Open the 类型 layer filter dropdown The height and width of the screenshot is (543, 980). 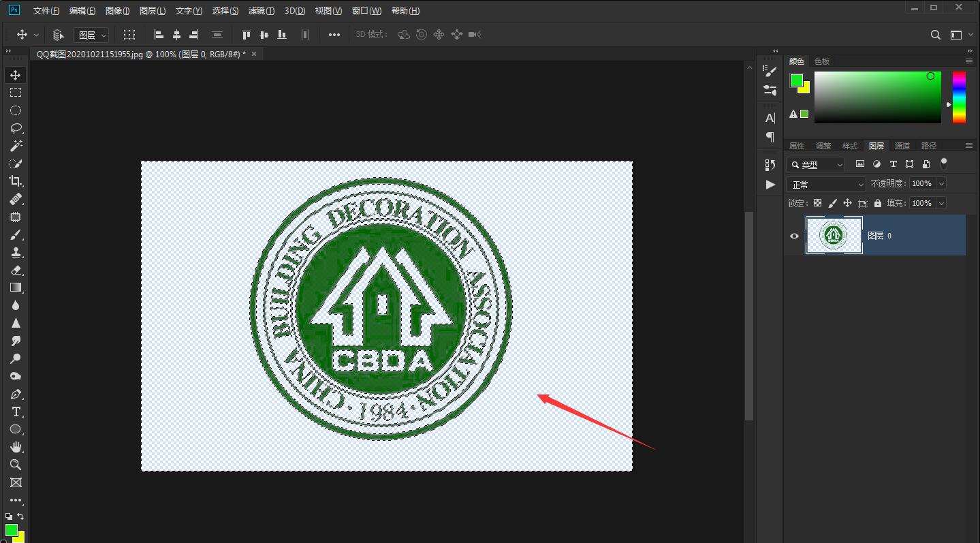(815, 164)
